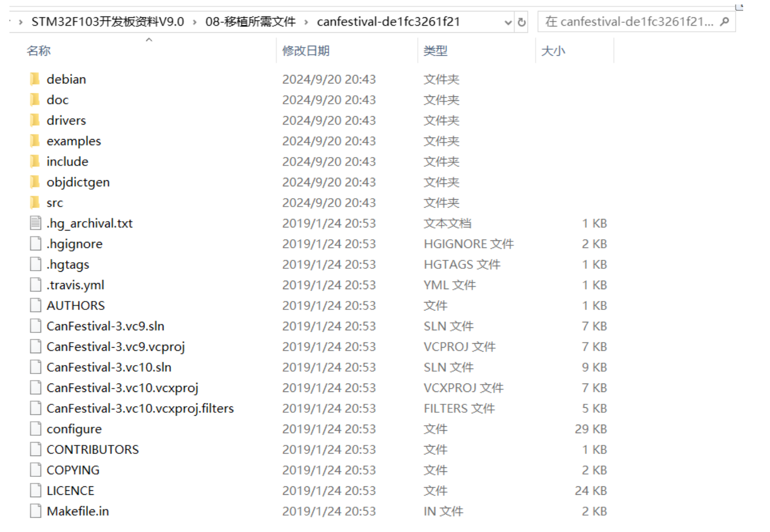Select the CanFestival-3.vc9.vcproj file name

(116, 347)
